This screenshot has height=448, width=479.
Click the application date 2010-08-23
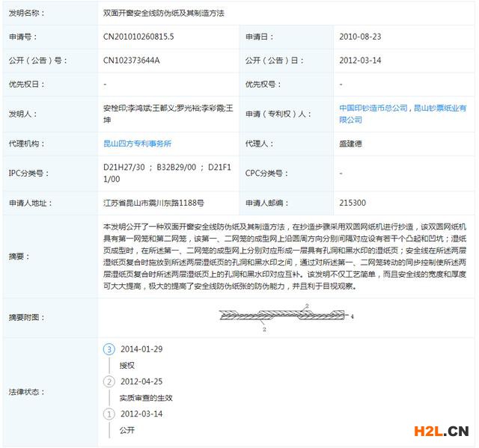pyautogui.click(x=360, y=37)
